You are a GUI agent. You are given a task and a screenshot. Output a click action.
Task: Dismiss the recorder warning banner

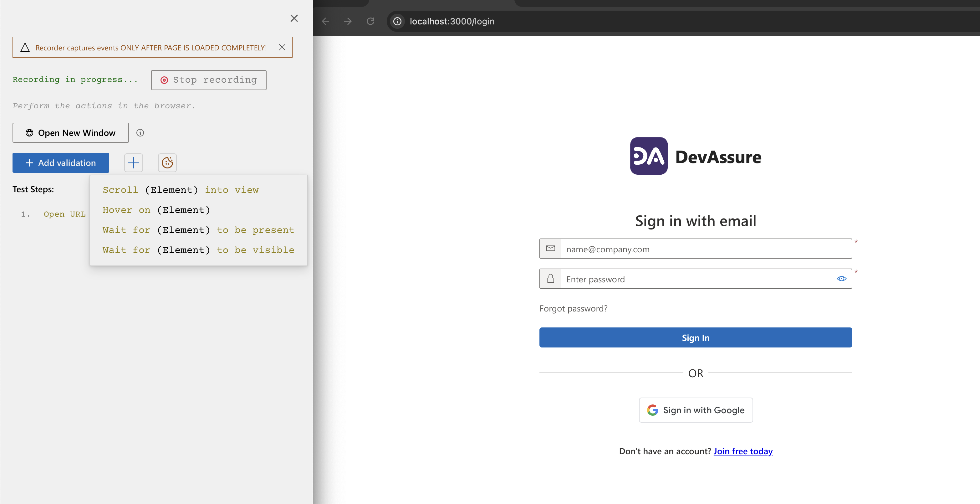click(x=282, y=47)
